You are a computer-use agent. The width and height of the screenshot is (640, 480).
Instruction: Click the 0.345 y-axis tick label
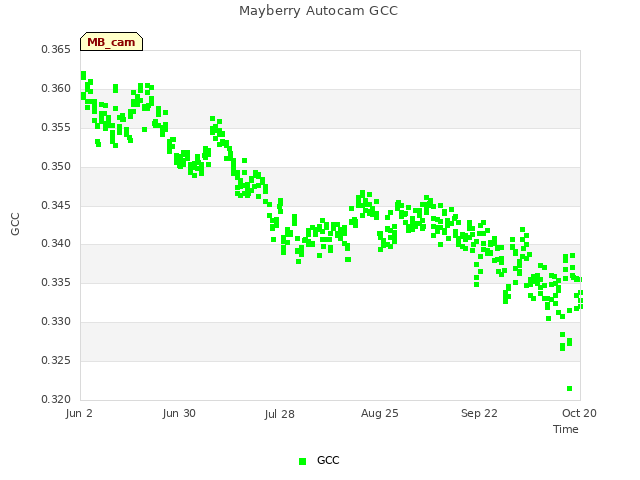pyautogui.click(x=56, y=205)
